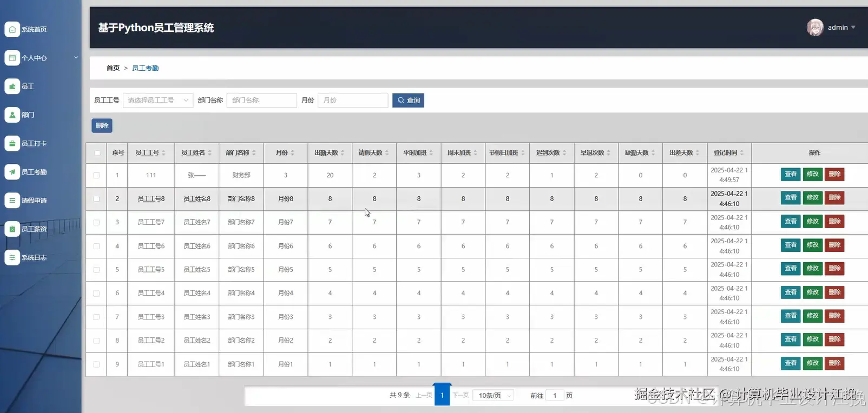The width and height of the screenshot is (868, 413).
Task: Check the row for 员工工号7
Action: click(x=96, y=222)
